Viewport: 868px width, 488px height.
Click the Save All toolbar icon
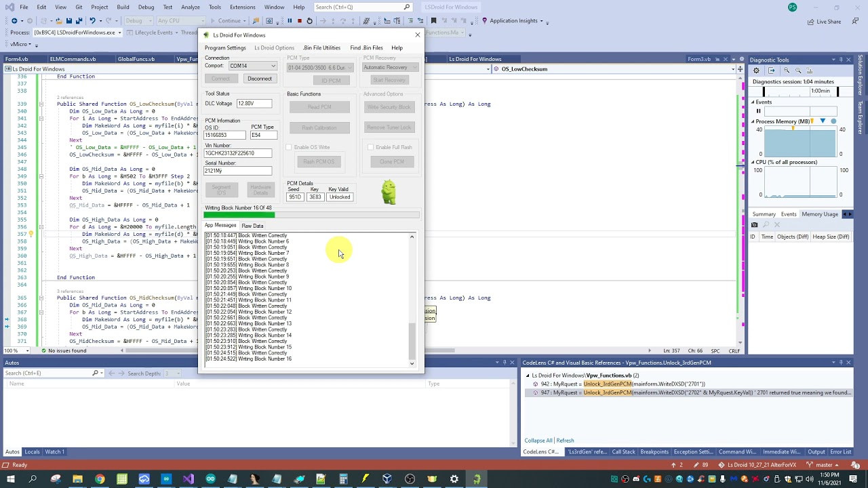(79, 21)
